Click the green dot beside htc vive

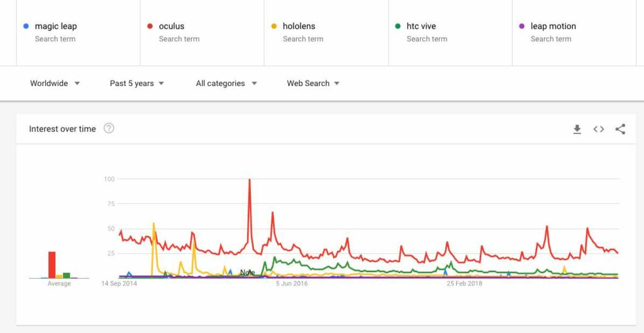coord(397,26)
